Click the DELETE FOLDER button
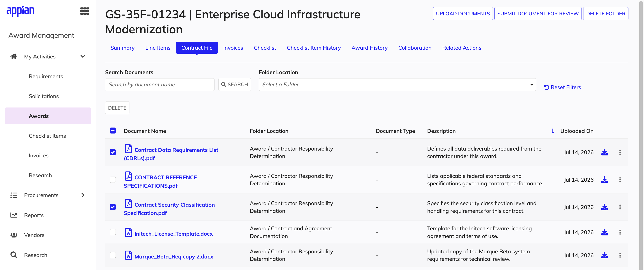 tap(605, 13)
